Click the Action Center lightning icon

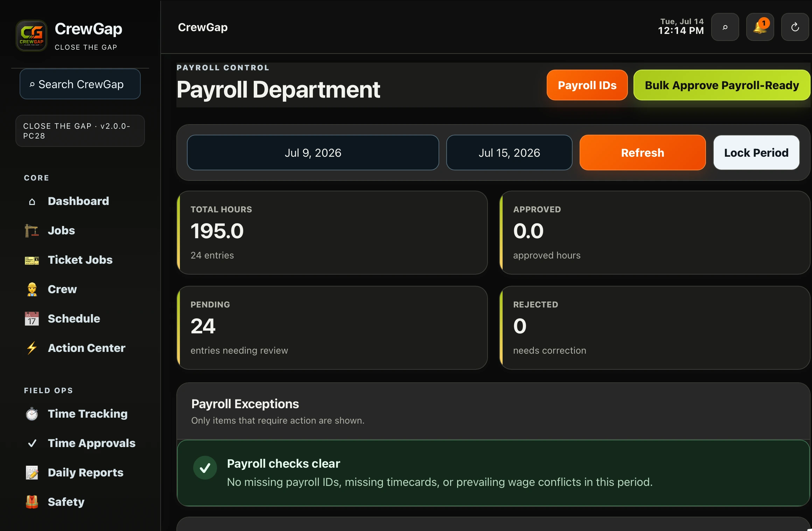pyautogui.click(x=32, y=348)
